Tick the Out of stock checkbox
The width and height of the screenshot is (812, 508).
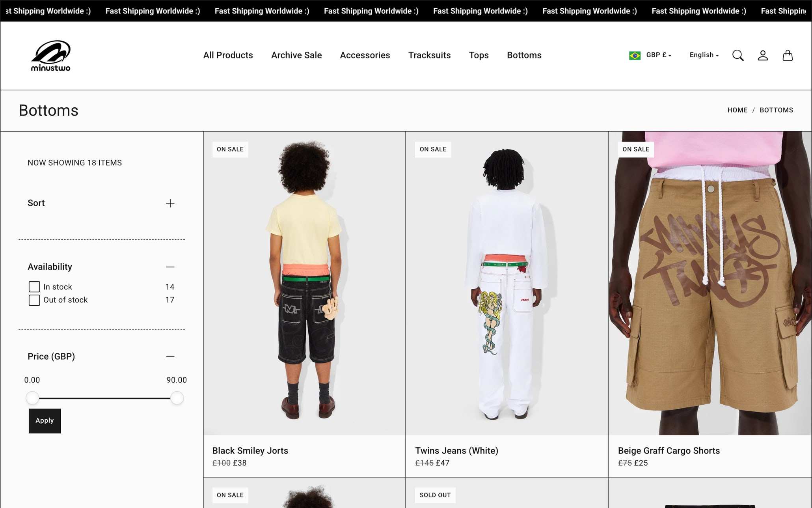(x=34, y=300)
